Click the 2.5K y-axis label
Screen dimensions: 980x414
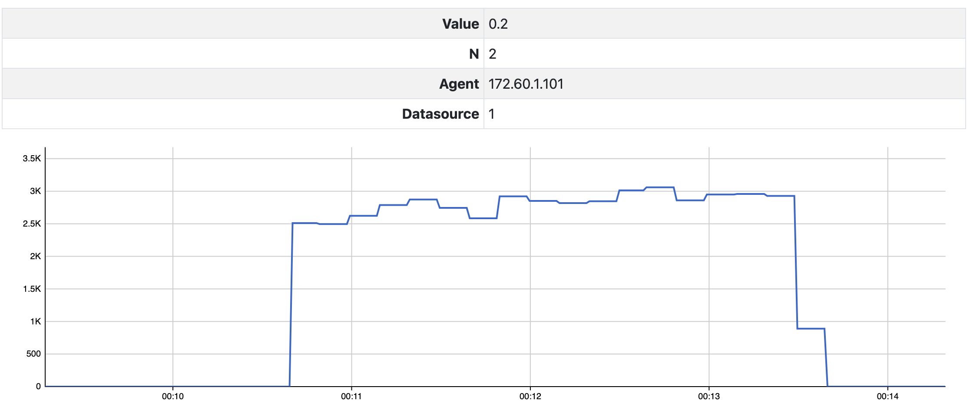pyautogui.click(x=32, y=224)
